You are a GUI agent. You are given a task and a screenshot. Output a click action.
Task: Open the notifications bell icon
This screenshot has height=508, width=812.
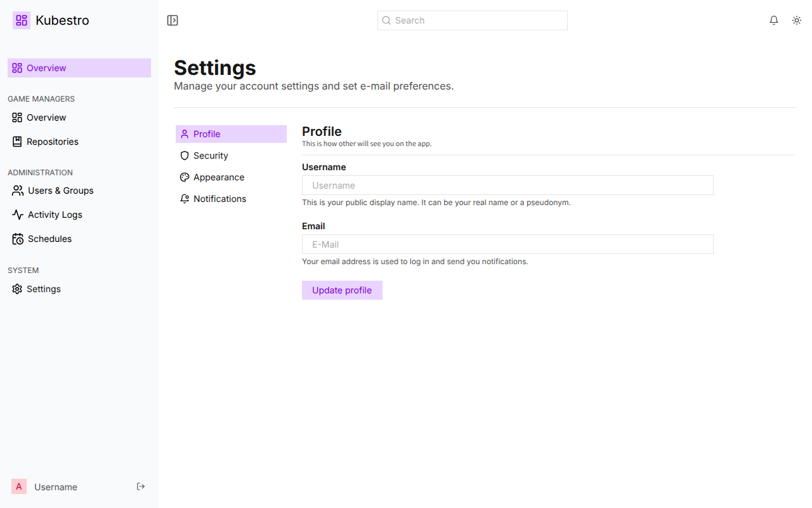coord(774,20)
